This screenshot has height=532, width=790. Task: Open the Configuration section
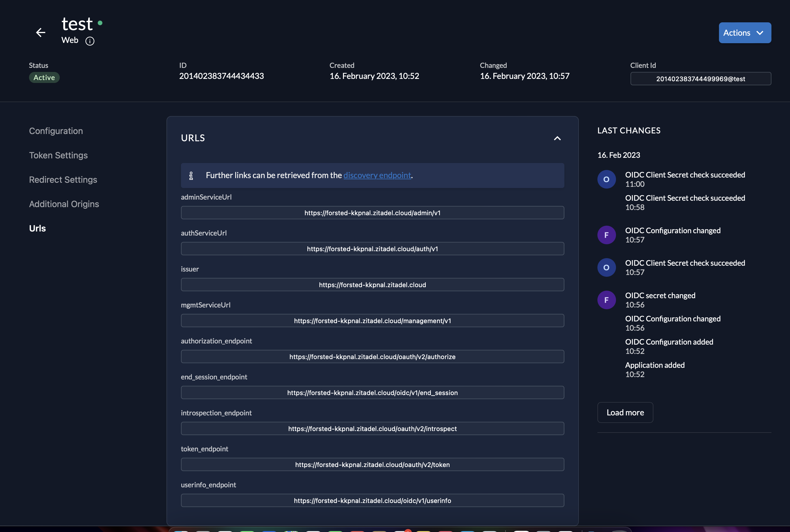(x=56, y=131)
